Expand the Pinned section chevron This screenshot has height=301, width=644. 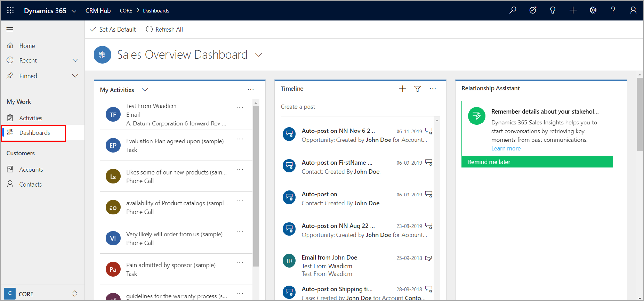click(75, 76)
